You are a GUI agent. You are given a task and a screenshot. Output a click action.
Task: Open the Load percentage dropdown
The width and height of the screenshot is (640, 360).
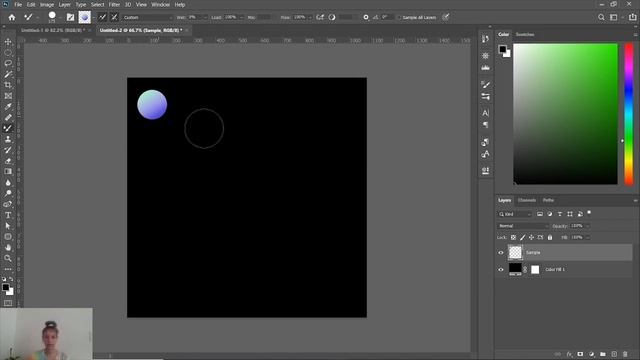click(x=241, y=18)
